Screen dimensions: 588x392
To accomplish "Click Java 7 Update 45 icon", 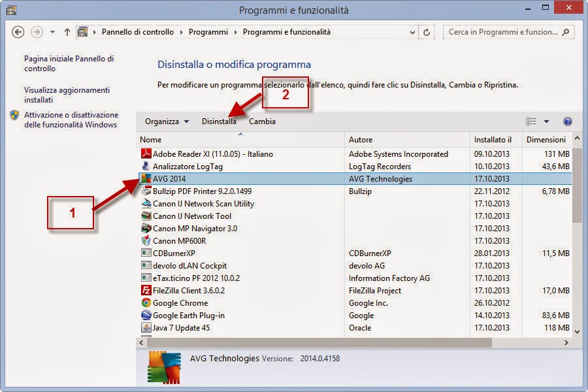I will (146, 327).
